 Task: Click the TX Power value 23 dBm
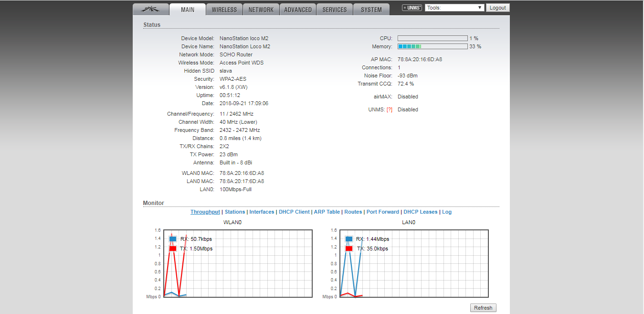[229, 154]
